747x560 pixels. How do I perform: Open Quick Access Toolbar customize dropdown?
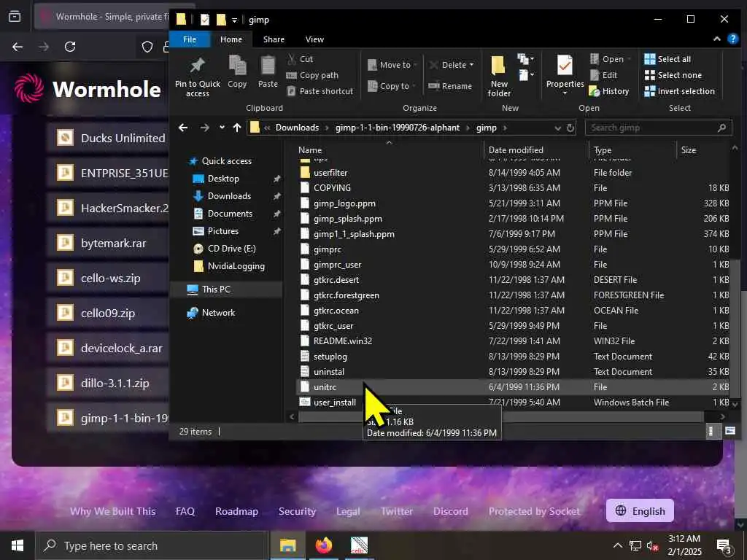point(234,20)
